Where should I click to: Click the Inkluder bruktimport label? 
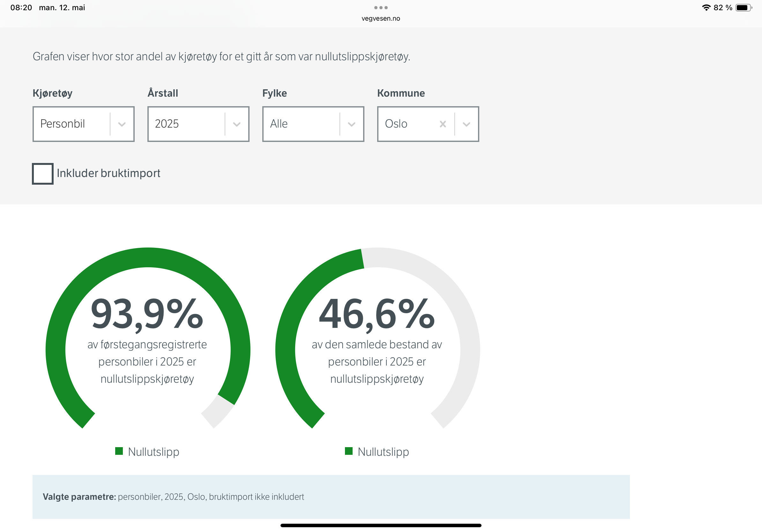108,173
